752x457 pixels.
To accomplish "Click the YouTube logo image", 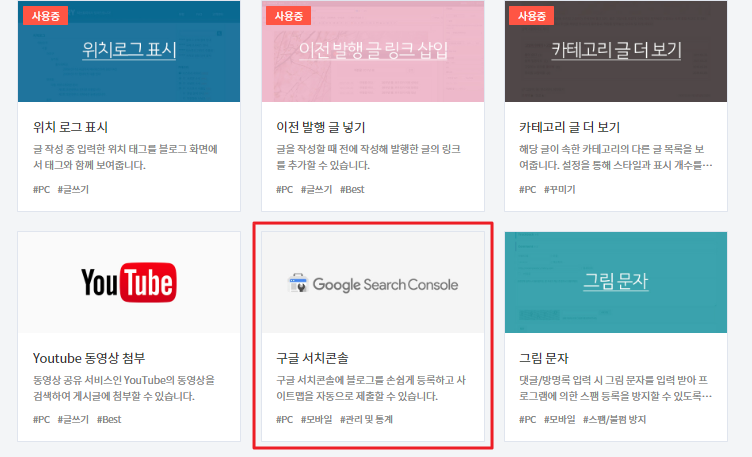I will (129, 282).
